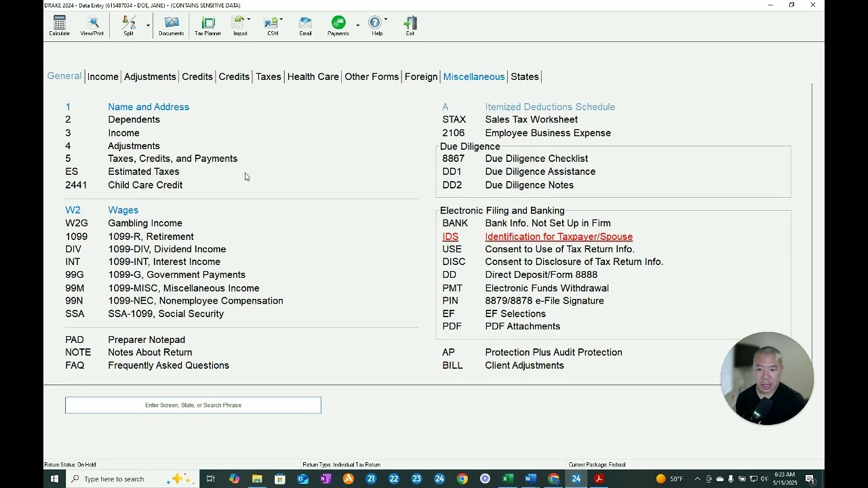This screenshot has width=868, height=488.
Task: Open the Due Diligence Checklist screen
Action: [x=536, y=159]
